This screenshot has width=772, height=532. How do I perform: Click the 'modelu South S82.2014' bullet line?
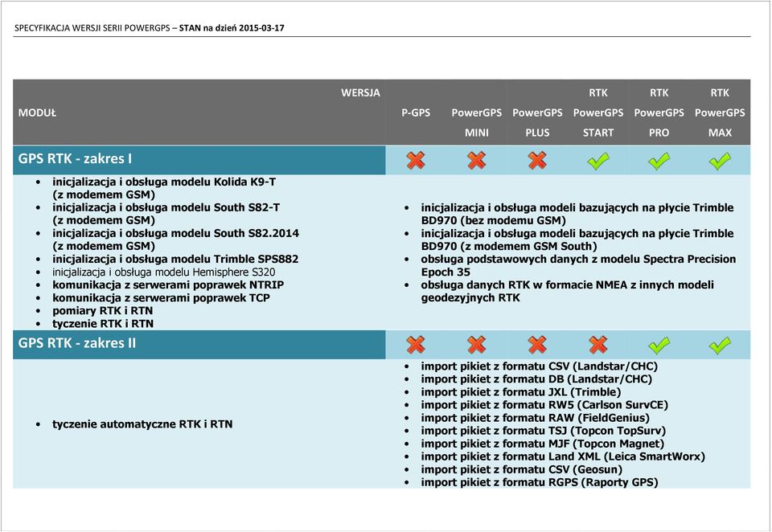point(176,239)
